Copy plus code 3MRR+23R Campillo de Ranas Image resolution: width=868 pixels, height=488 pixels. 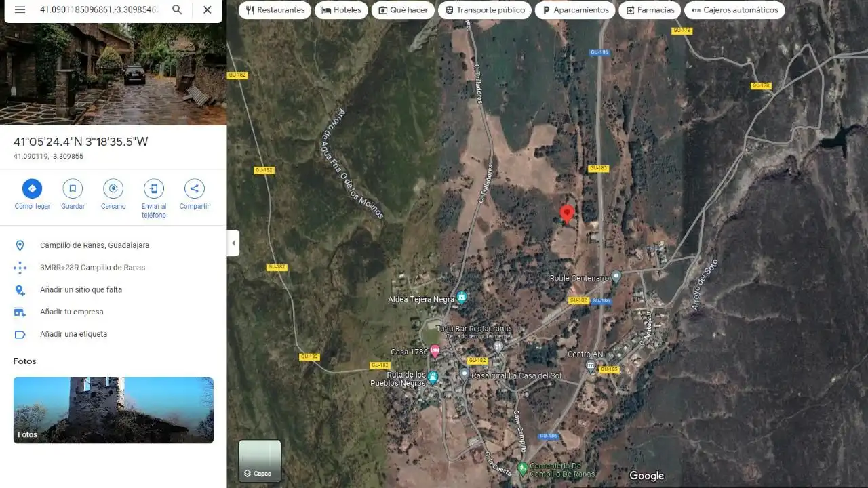(113, 268)
